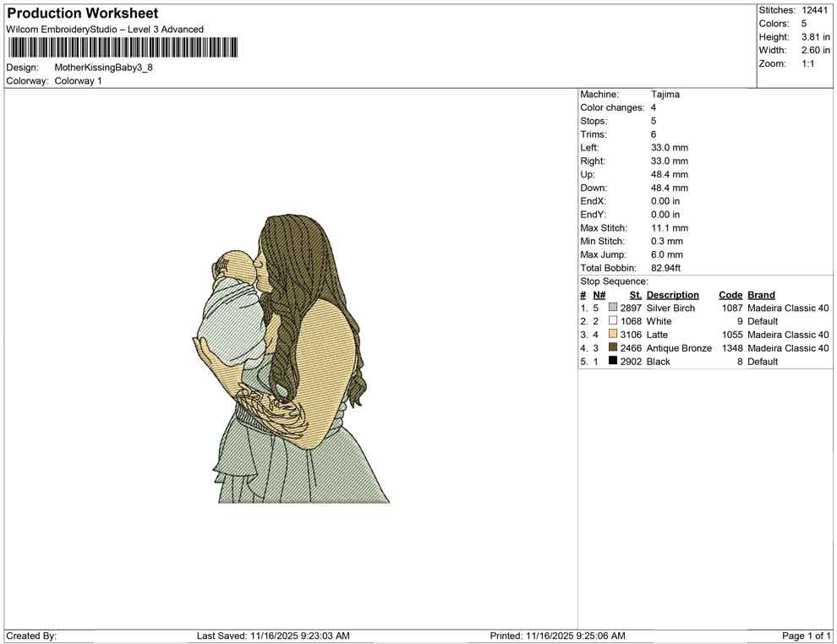Click the Stitches count 12441

pos(815,10)
